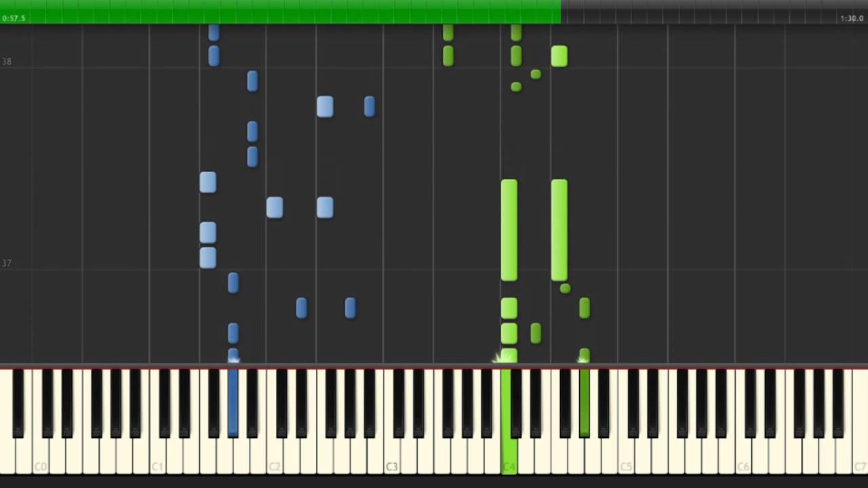Click the measure number 38 marker
868x488 pixels.
point(7,61)
